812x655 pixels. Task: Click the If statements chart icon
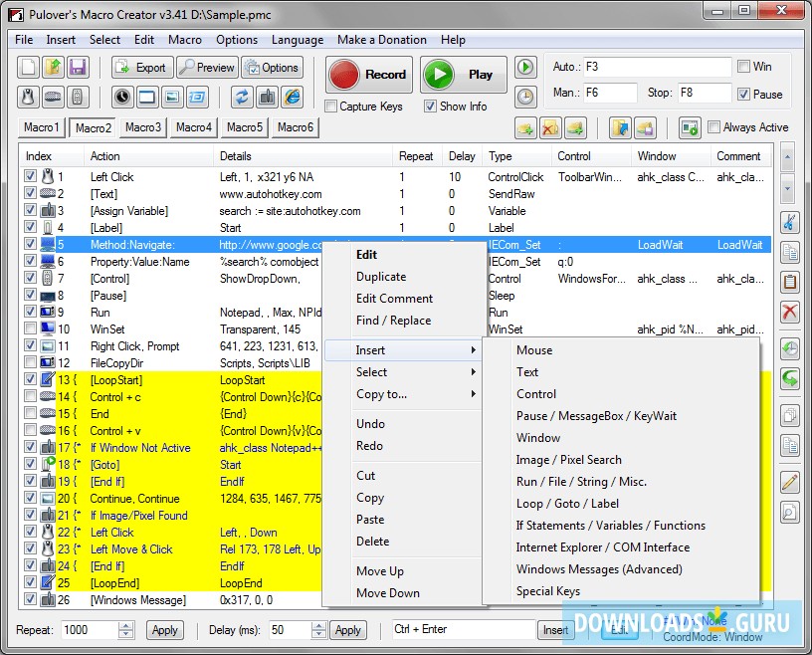coord(267,97)
